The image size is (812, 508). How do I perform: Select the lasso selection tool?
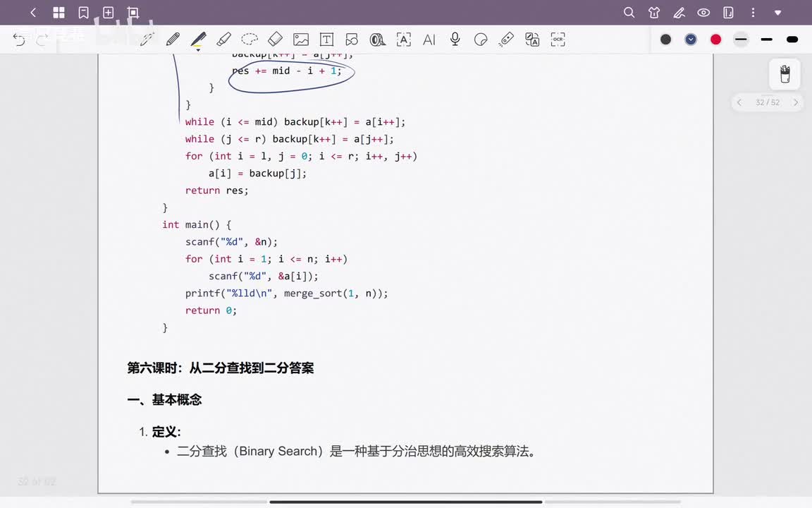(250, 40)
